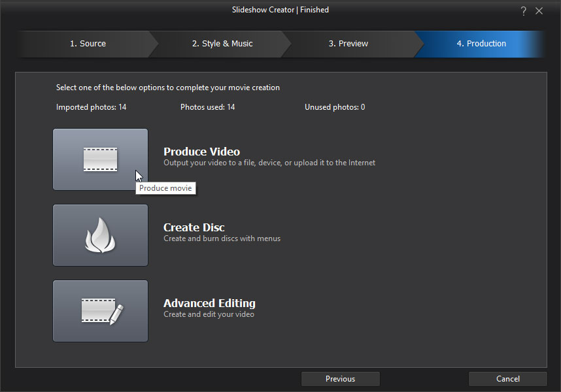
Task: Click the Create Disc flame icon
Action: pyautogui.click(x=100, y=235)
